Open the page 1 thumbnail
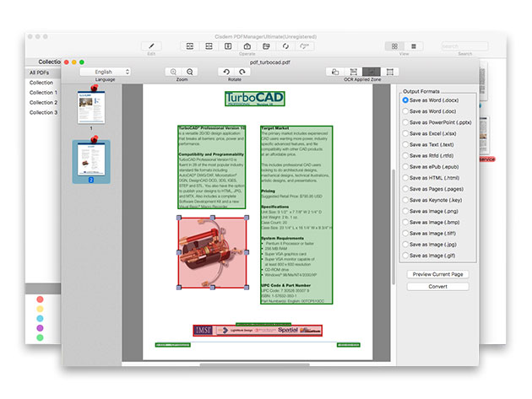The width and height of the screenshot is (532, 399). click(91, 107)
